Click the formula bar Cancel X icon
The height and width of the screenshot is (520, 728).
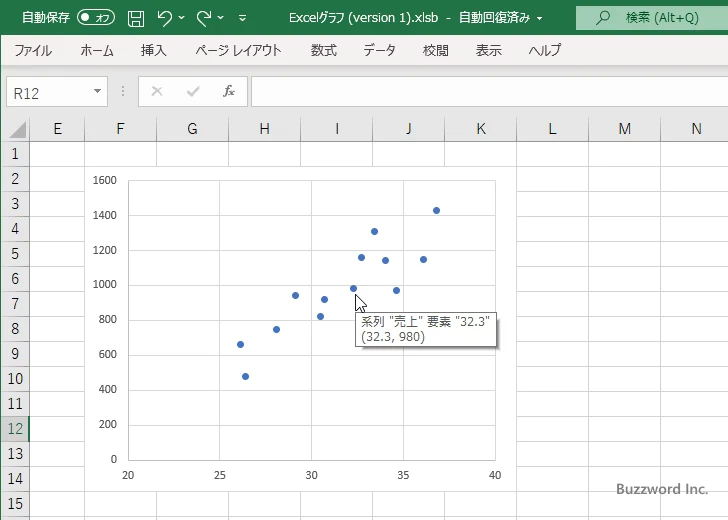157,91
